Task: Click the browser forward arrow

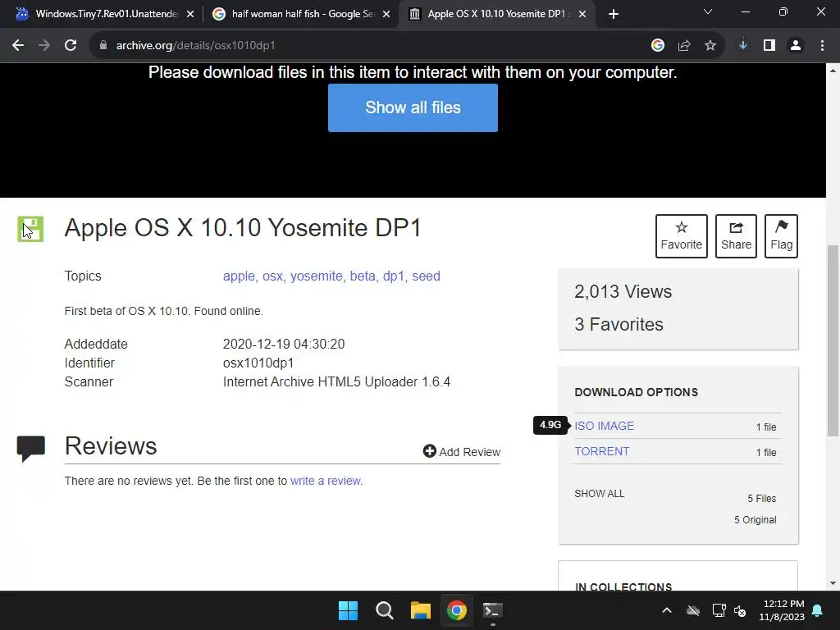Action: coord(44,46)
